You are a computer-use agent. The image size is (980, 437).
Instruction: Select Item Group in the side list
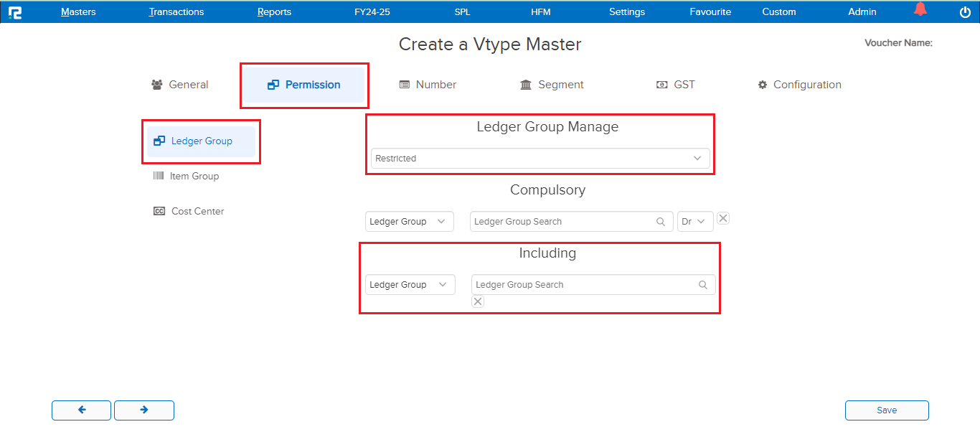click(194, 176)
